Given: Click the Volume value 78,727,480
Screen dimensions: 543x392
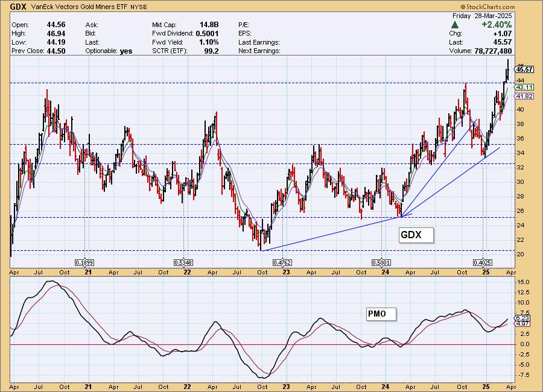Looking at the screenshot, I should point(492,51).
